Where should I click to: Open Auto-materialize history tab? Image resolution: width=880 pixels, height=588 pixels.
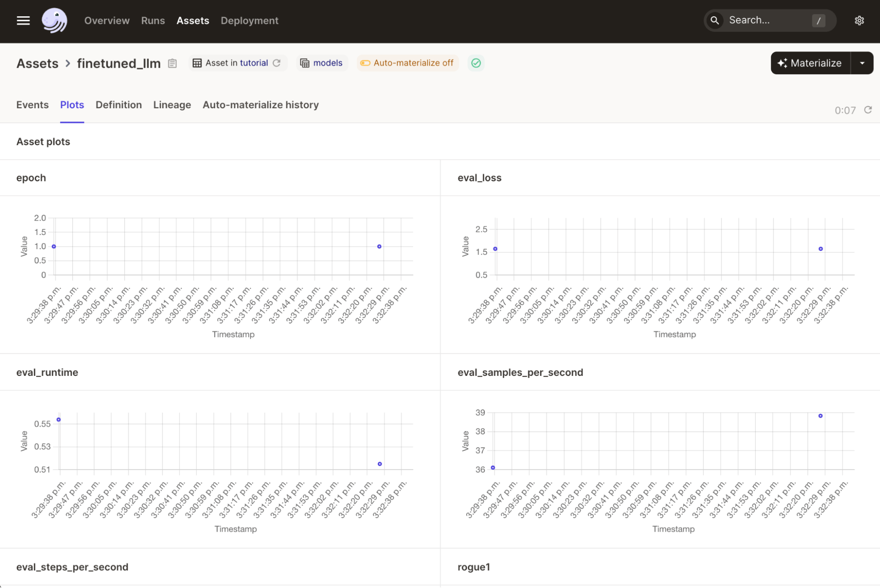pos(261,105)
